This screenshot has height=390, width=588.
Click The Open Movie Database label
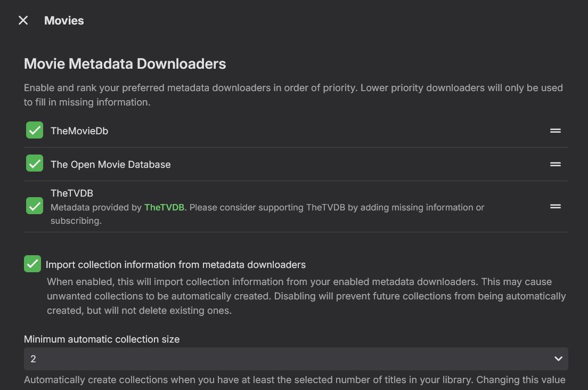(x=111, y=165)
